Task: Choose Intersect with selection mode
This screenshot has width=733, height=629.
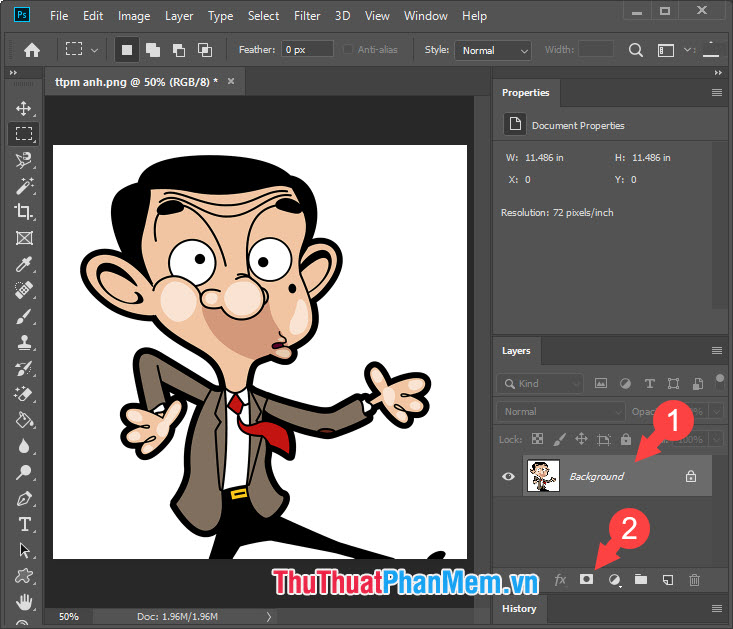Action: coord(205,50)
